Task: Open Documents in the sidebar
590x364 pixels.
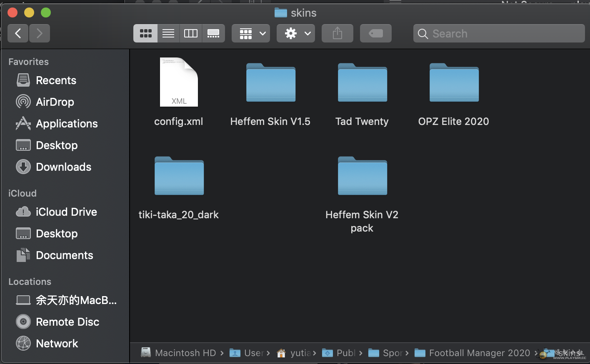Action: click(x=65, y=255)
